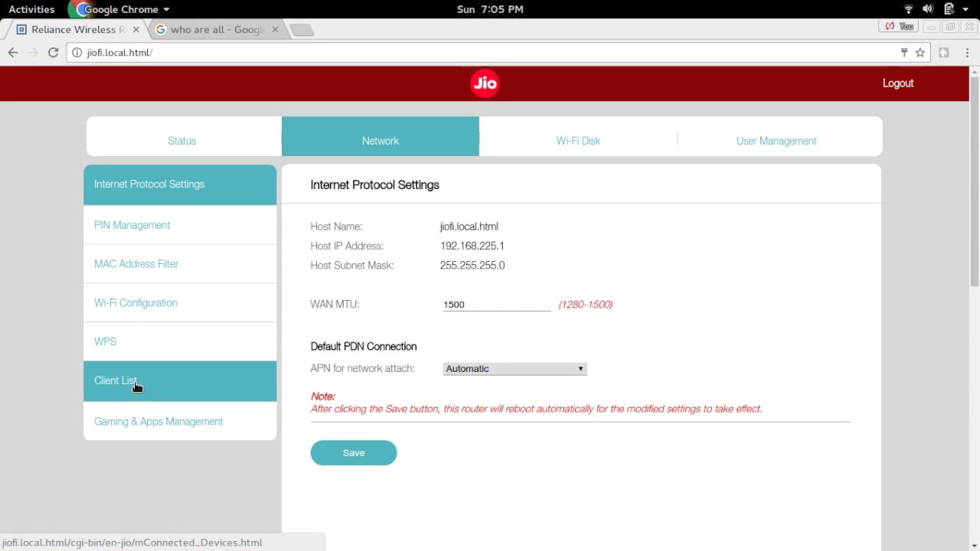This screenshot has height=551, width=980.
Task: Open MAC Address Filter in sidebar
Action: (136, 264)
